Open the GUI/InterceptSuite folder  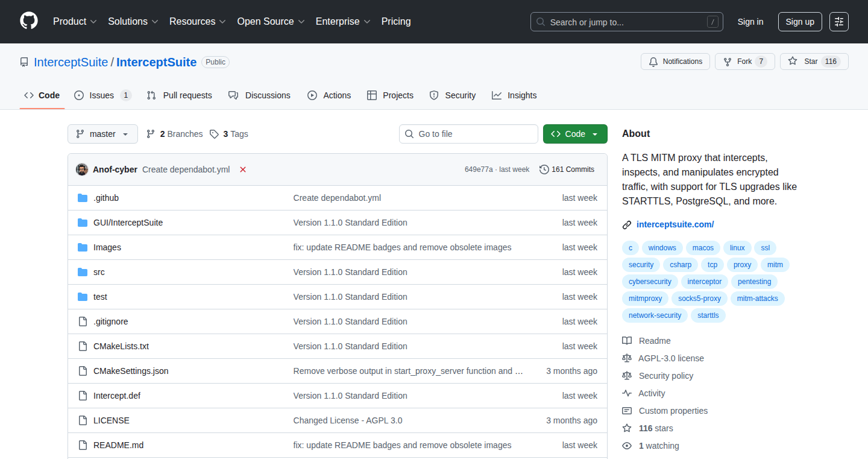point(128,223)
